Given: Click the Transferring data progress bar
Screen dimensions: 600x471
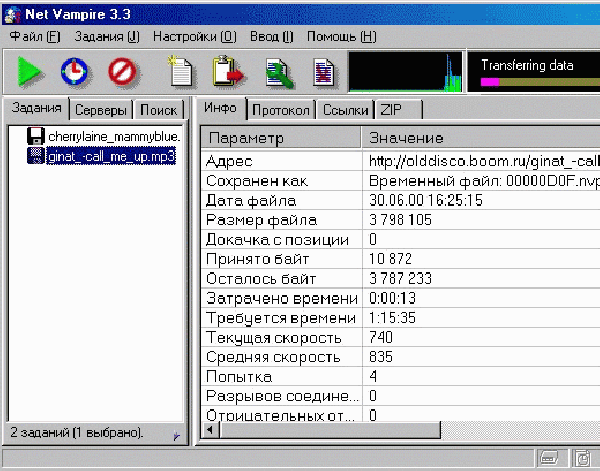Looking at the screenshot, I should [x=530, y=81].
